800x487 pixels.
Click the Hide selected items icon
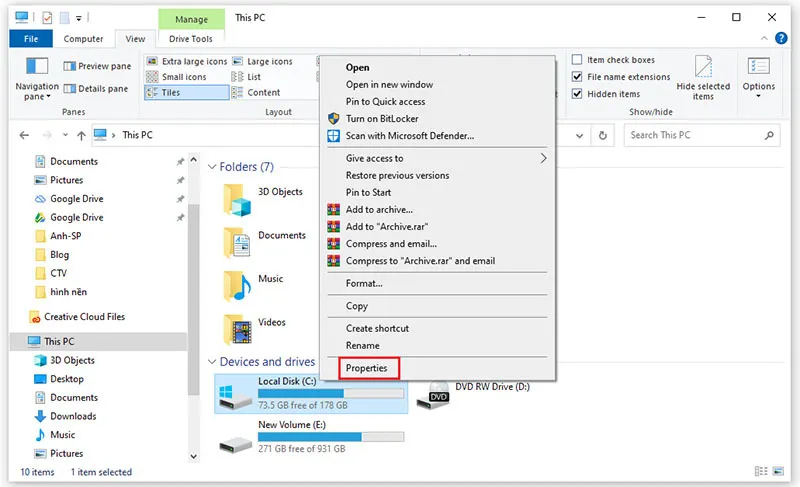coord(703,68)
